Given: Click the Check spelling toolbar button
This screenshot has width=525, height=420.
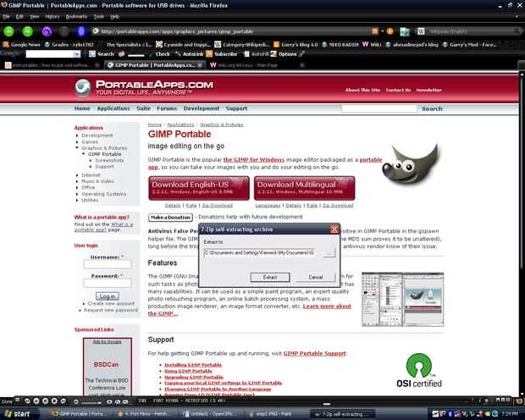Looking at the screenshot, I should [x=159, y=54].
